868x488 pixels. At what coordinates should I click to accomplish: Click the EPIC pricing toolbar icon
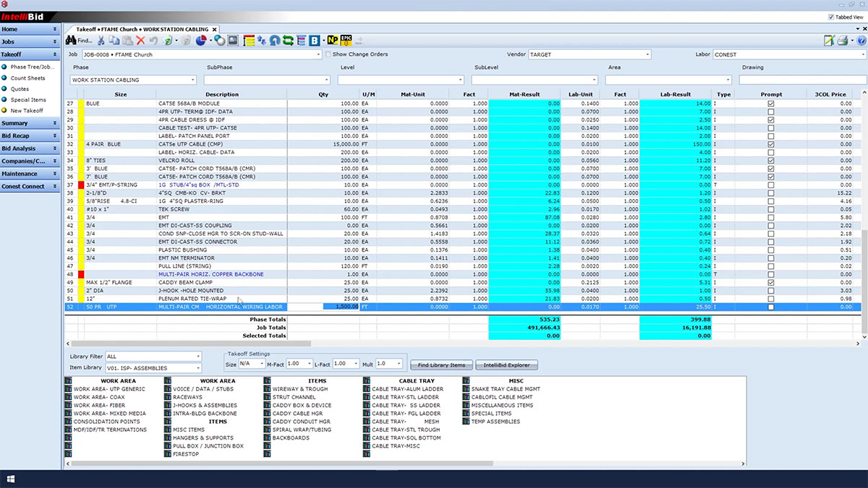click(346, 40)
